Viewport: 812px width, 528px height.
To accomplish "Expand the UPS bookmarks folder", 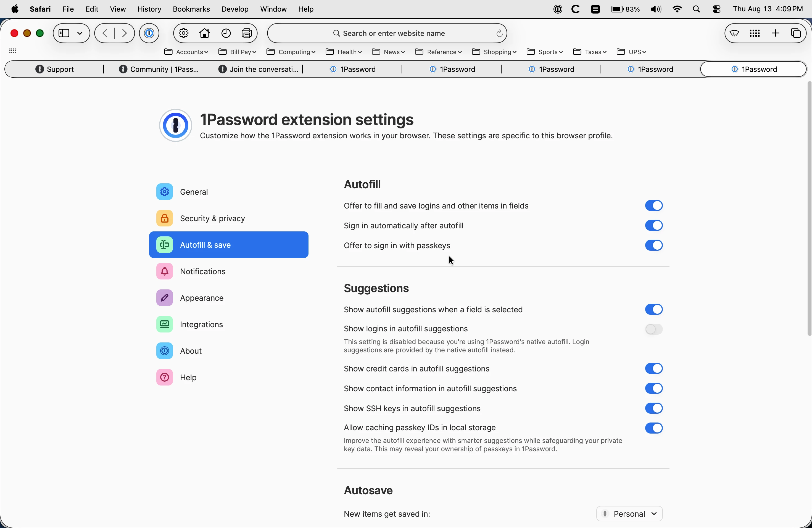I will 632,52.
